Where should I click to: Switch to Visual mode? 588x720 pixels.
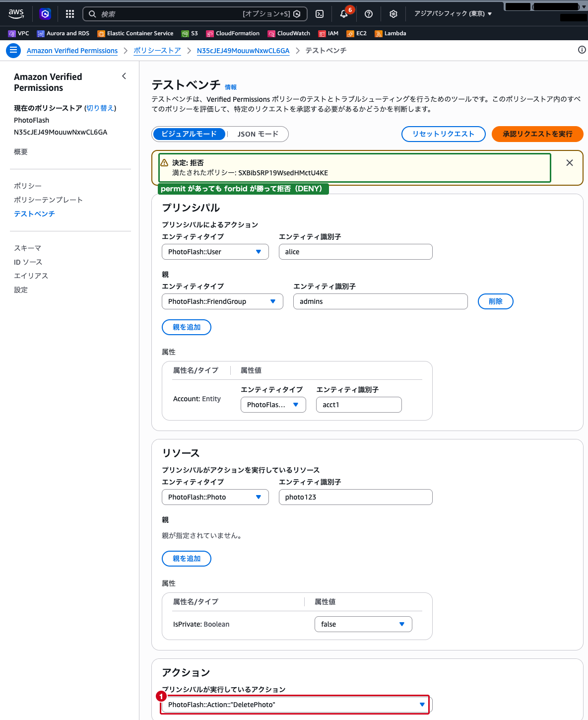[189, 134]
